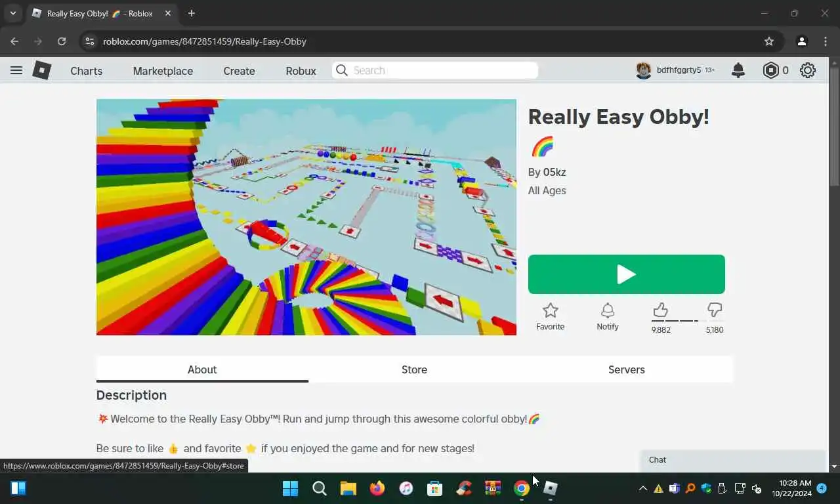Open the widgets panel at left taskbar
This screenshot has width=840, height=504.
pyautogui.click(x=18, y=488)
